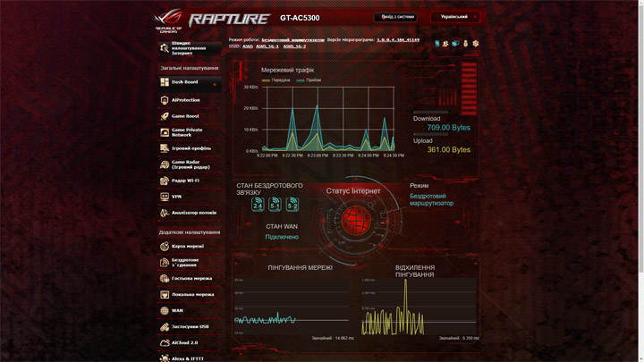Open the Карта мережі icon

click(x=165, y=247)
